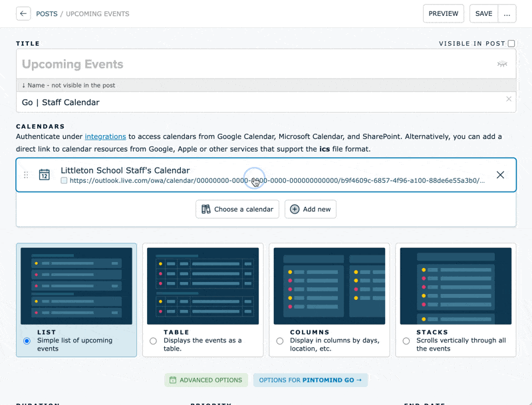Click the calendar icon beside Littleton School

coord(45,174)
